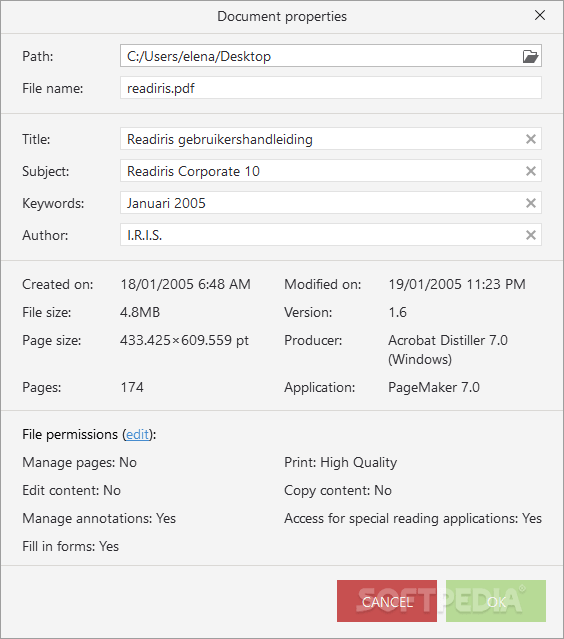This screenshot has width=564, height=639.
Task: Click the File name field readiris.pdf
Action: (330, 88)
